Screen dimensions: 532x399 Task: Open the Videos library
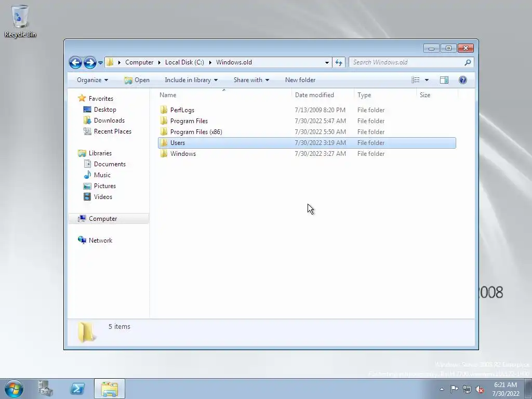click(103, 197)
